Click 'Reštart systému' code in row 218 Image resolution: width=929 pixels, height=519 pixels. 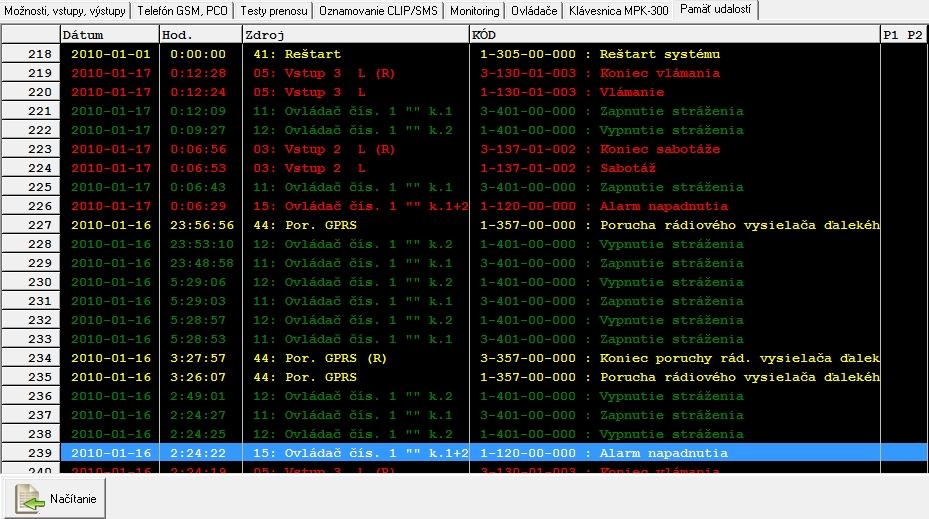tap(659, 54)
